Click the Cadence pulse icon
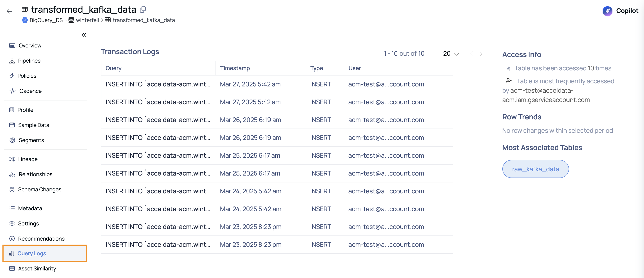 12,91
